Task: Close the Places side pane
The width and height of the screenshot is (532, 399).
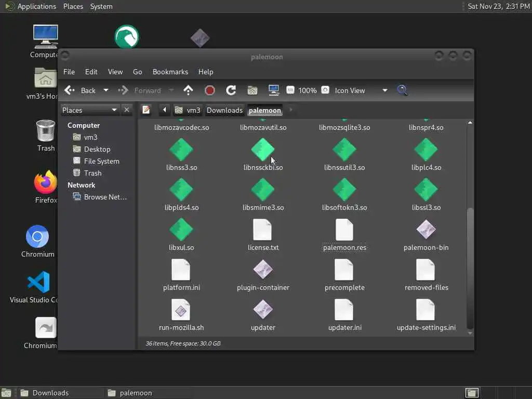Action: point(127,110)
